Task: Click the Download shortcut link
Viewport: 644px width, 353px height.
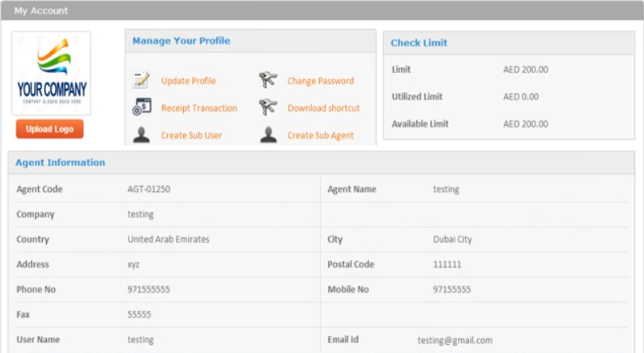Action: coord(323,108)
